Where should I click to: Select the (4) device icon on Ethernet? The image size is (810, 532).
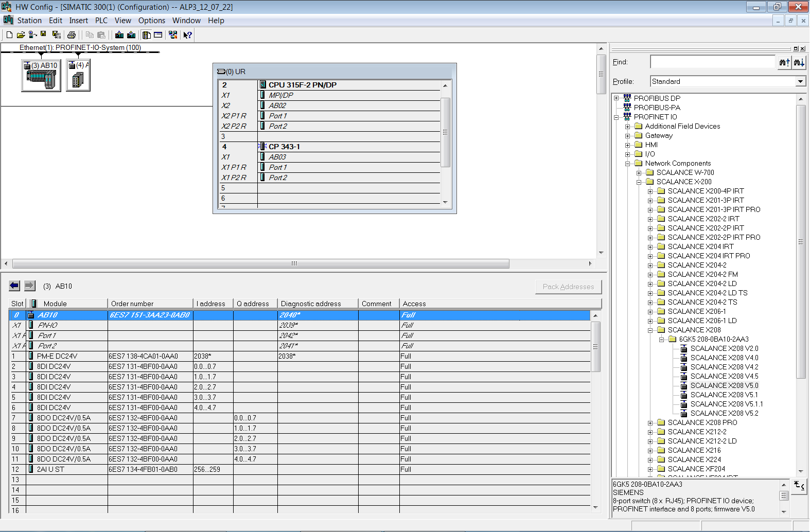click(x=78, y=76)
